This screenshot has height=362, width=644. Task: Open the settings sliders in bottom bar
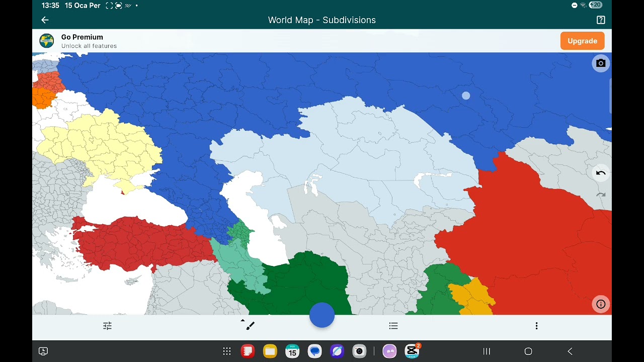(107, 326)
